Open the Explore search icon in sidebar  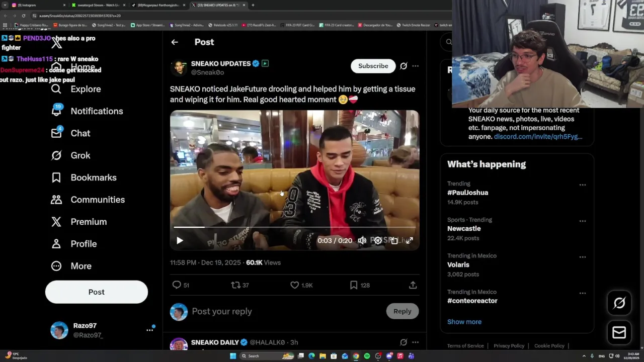56,89
